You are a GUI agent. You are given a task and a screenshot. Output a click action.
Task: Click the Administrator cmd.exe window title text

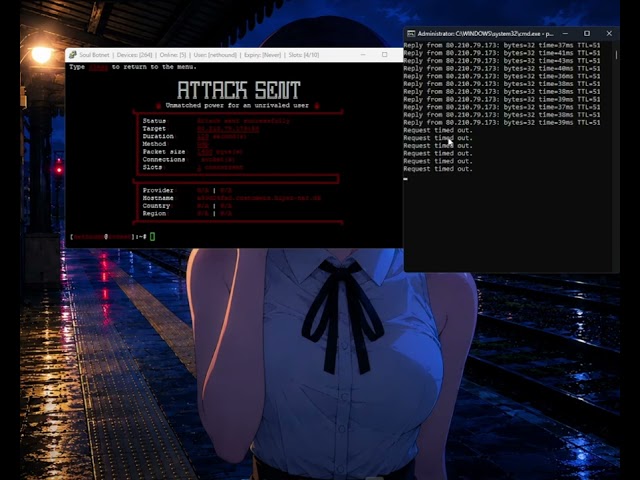[486, 33]
